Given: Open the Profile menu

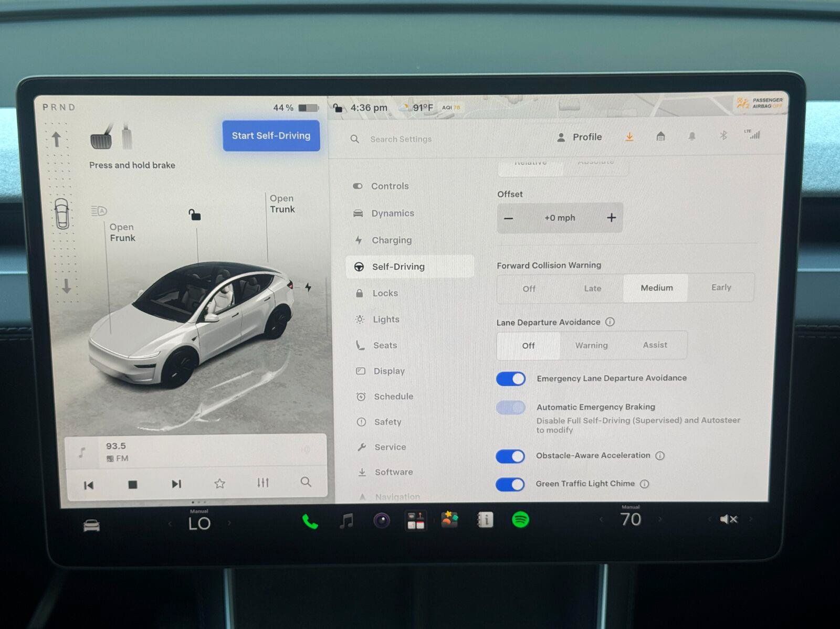Looking at the screenshot, I should point(580,137).
